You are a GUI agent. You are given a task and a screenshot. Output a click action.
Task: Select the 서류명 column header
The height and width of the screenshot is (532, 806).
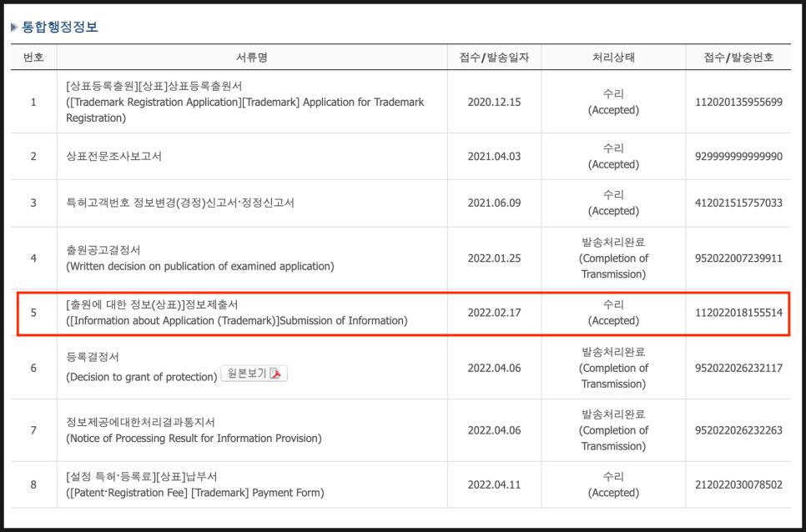tap(252, 57)
